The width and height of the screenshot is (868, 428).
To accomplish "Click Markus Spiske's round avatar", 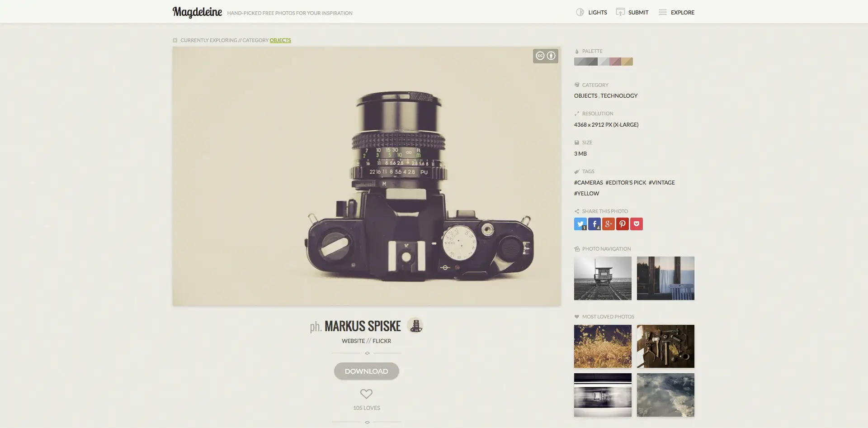I will point(415,325).
